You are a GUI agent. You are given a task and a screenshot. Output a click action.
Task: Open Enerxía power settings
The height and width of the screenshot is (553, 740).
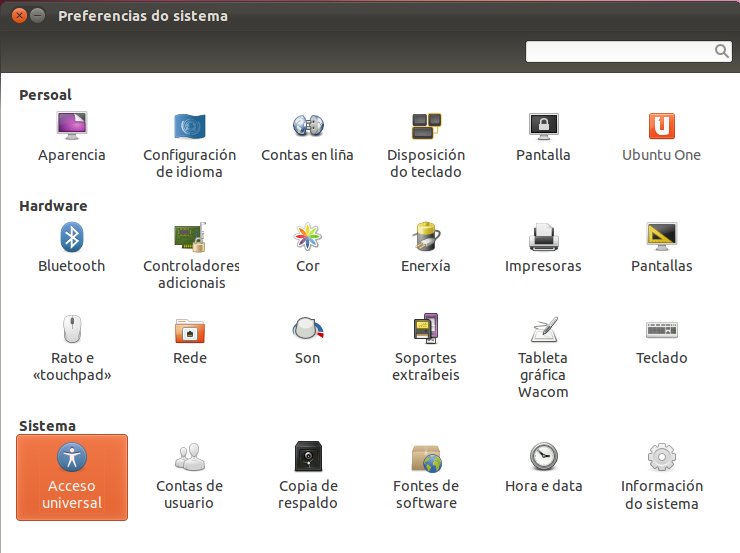[x=426, y=248]
